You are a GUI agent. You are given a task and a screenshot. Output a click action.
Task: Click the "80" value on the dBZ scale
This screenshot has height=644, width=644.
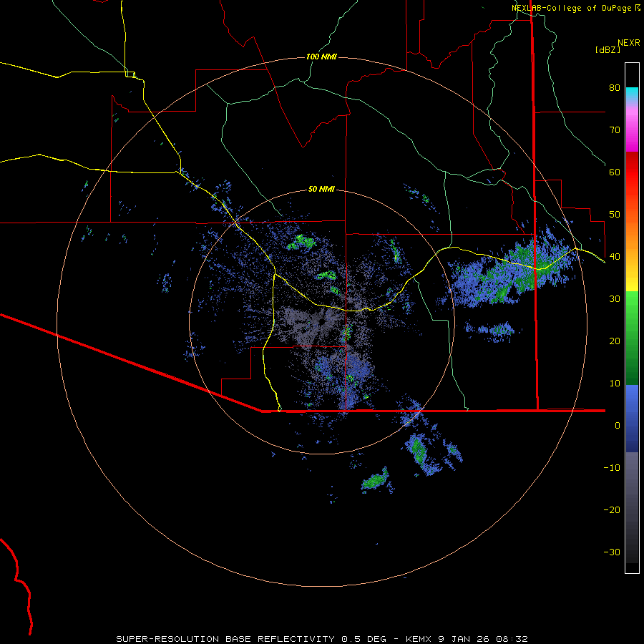615,88
